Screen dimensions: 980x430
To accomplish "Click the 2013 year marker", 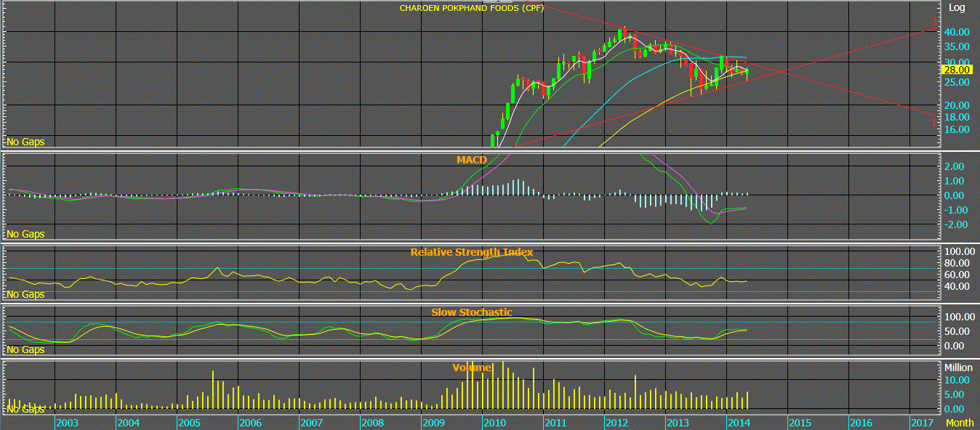I will pos(678,423).
